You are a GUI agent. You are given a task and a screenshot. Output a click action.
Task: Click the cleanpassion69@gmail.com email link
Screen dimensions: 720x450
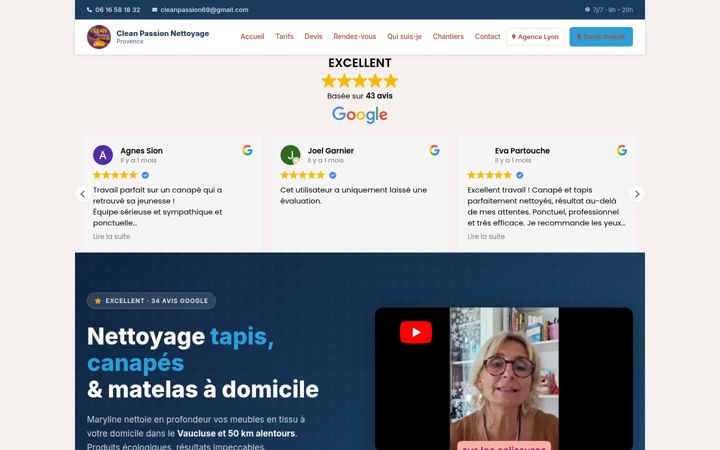(204, 10)
